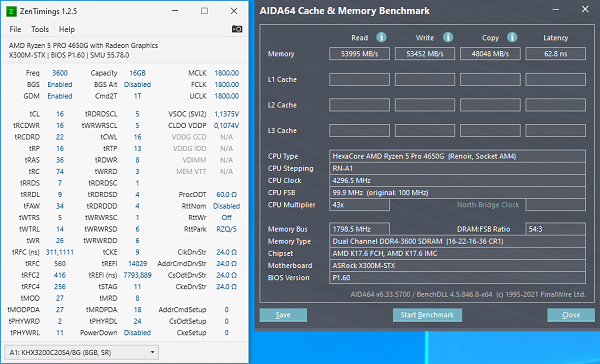Screen dimensions: 600x364
Task: Click the Memory Latency field 62.8 ns
Action: point(556,54)
